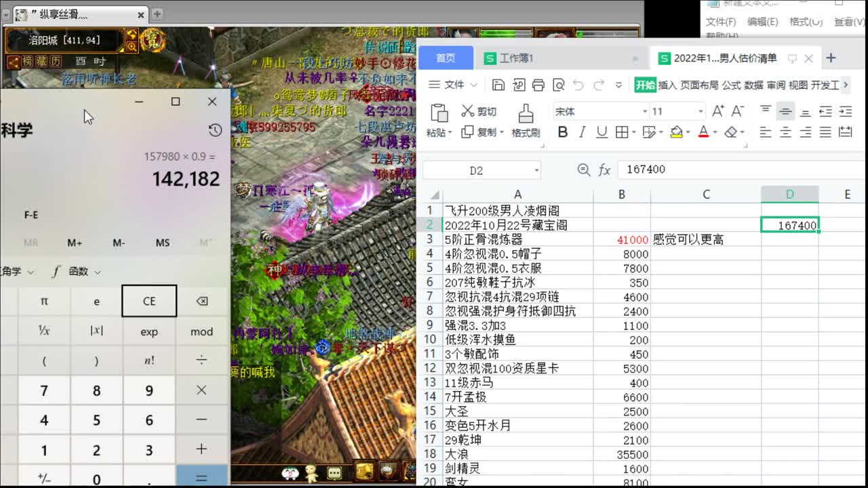This screenshot has width=868, height=488.
Task: Expand calculator 函数 dropdown
Action: 77,272
